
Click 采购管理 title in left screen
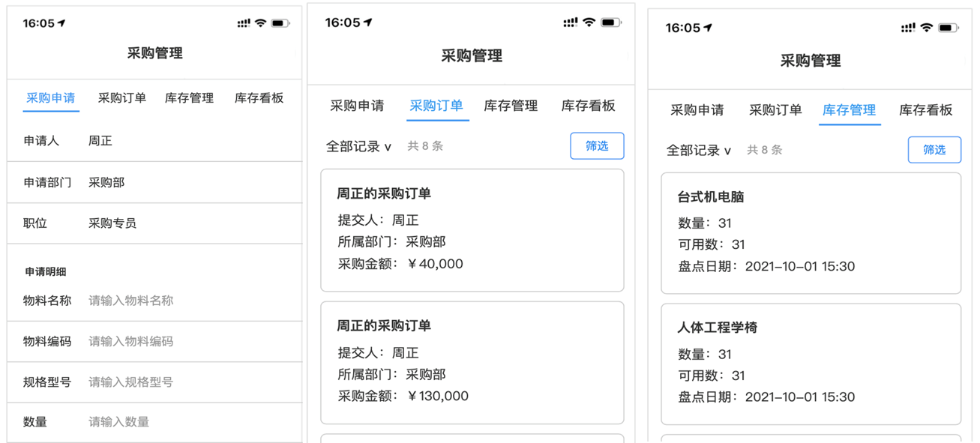coord(154,53)
